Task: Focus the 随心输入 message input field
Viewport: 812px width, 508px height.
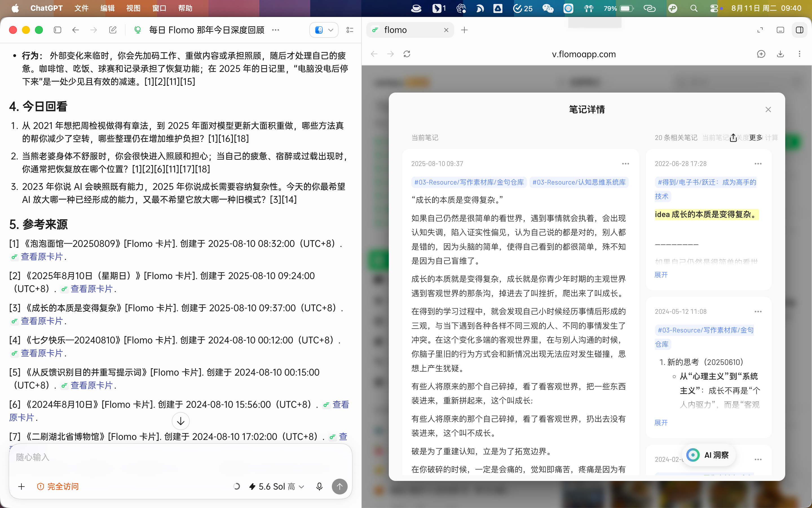Action: pyautogui.click(x=180, y=457)
